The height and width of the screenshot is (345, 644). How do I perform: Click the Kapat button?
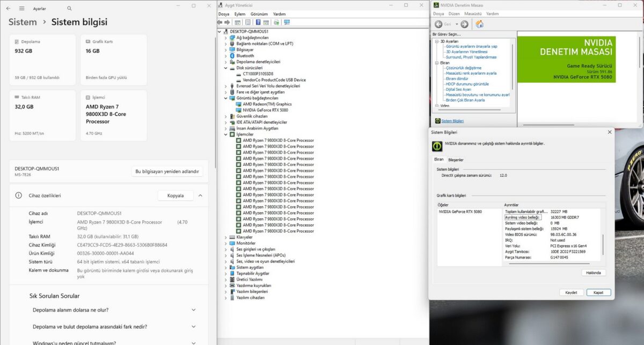(598, 292)
